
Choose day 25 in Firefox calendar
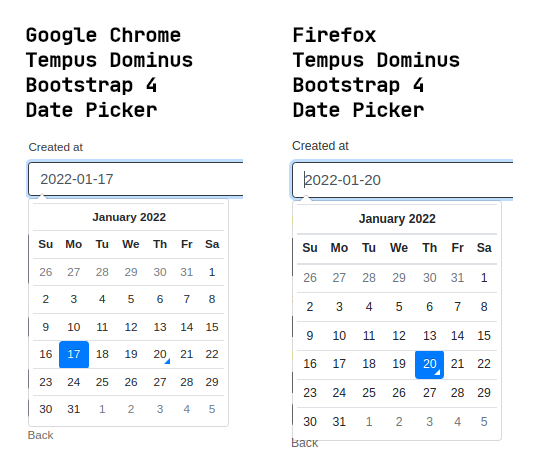369,393
